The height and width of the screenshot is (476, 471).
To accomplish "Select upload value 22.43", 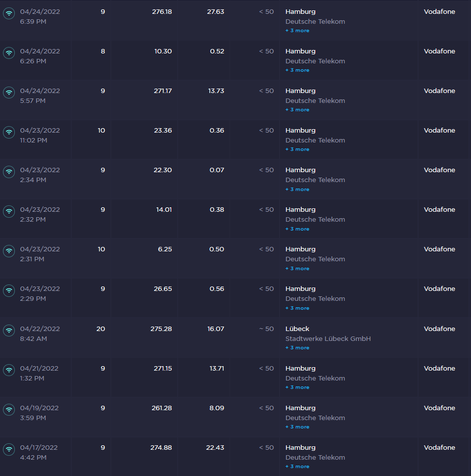I will [215, 448].
